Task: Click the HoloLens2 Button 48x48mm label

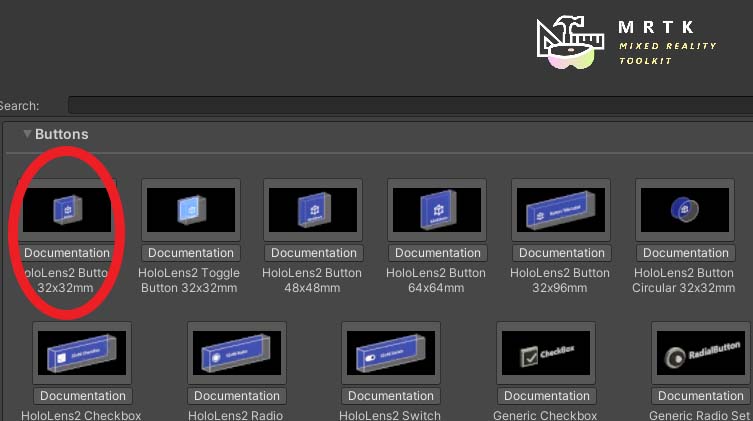Action: 312,280
